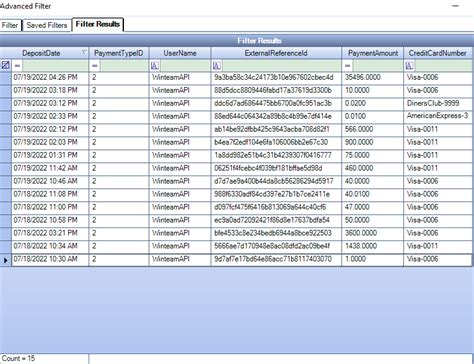Select cell 07/19/2022 02:03 PM

tap(50, 143)
